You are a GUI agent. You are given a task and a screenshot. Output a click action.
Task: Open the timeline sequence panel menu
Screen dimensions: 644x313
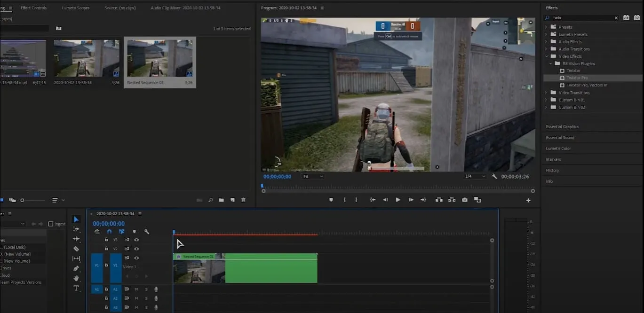[x=140, y=214]
